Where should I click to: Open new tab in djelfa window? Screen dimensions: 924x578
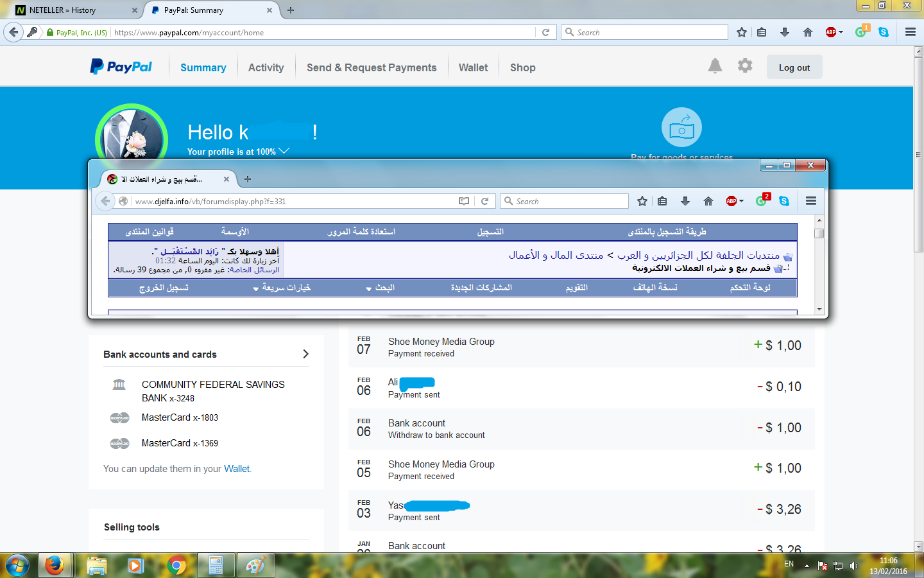[x=248, y=179]
